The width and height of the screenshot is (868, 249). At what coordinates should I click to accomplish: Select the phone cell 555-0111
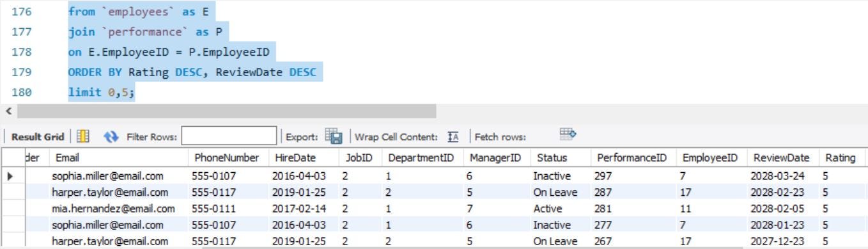[x=228, y=209]
